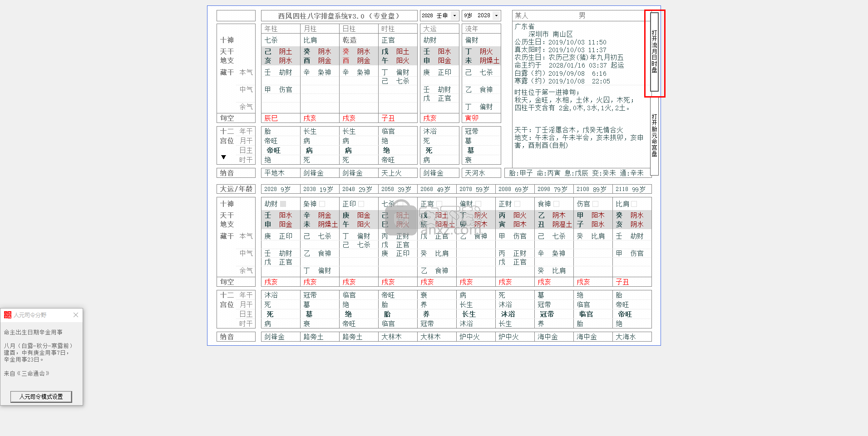Select the 2088 69岁 大运 column header
Image resolution: width=868 pixels, height=436 pixels.
[515, 189]
